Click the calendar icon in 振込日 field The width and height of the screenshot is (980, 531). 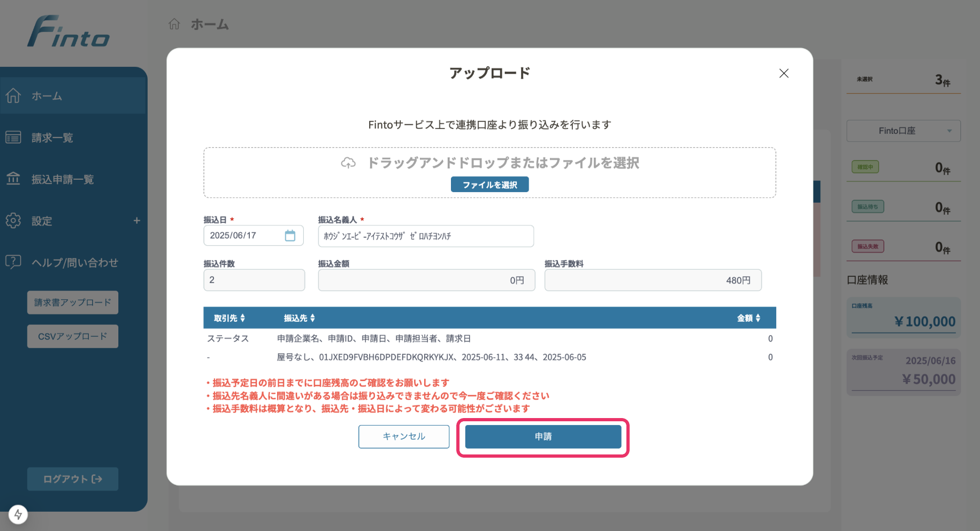pos(290,236)
